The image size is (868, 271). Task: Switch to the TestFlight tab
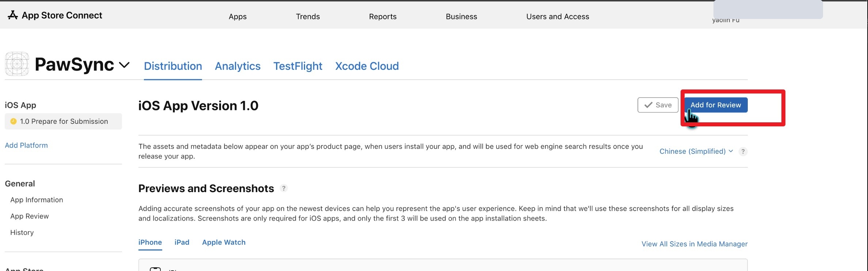coord(298,66)
